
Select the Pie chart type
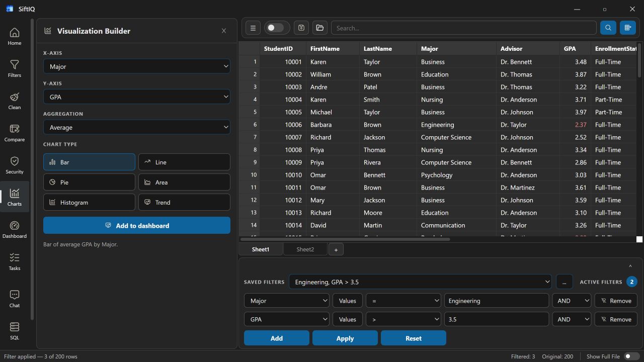click(89, 182)
